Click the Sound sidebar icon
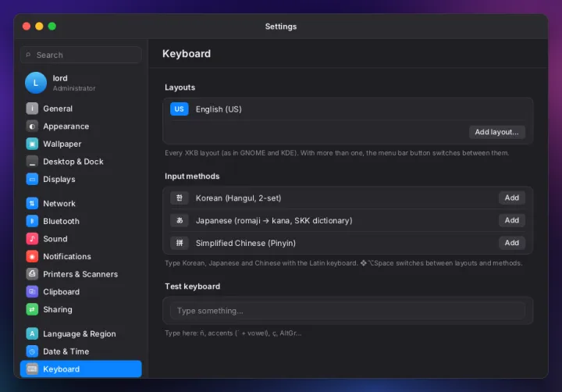 pyautogui.click(x=32, y=238)
